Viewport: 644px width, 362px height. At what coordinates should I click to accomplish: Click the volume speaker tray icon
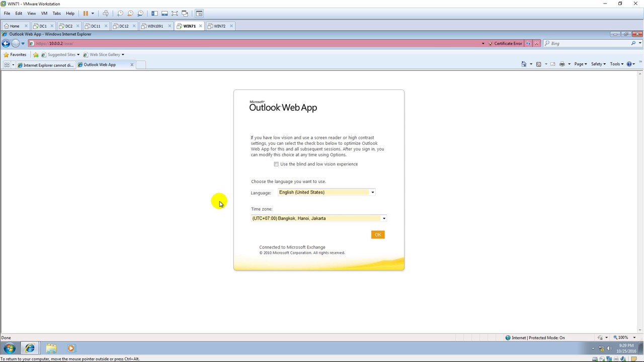pyautogui.click(x=609, y=348)
